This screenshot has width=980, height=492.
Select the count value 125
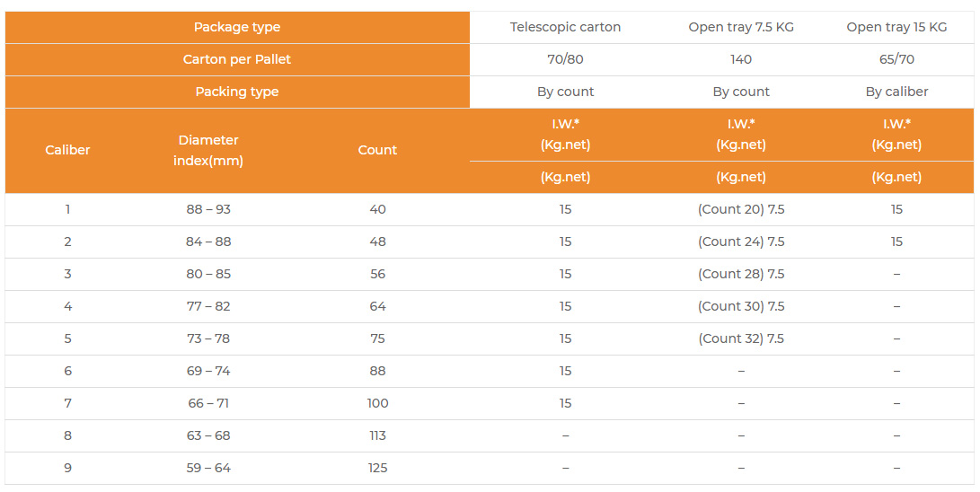point(377,468)
